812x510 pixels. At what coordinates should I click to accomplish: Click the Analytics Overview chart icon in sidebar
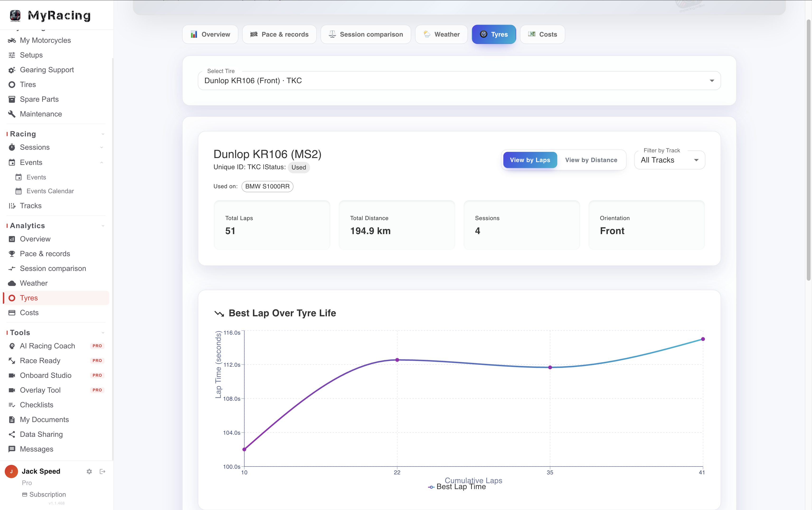point(12,239)
